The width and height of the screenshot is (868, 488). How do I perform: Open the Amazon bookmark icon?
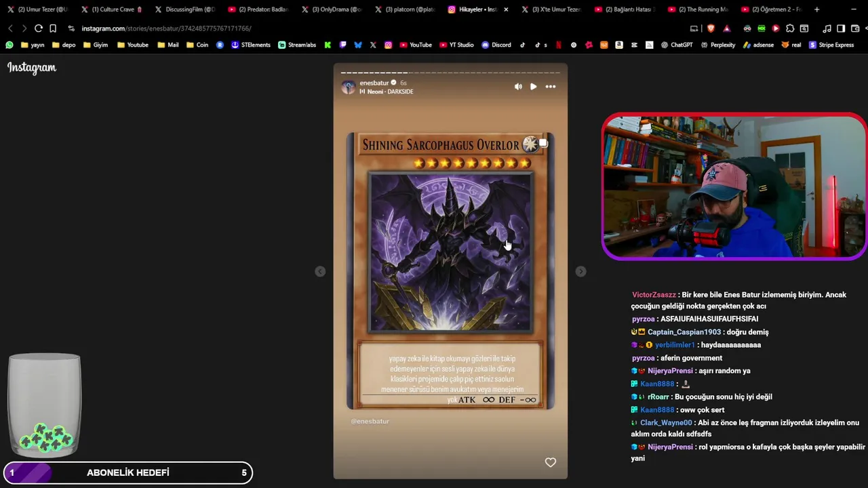[619, 45]
